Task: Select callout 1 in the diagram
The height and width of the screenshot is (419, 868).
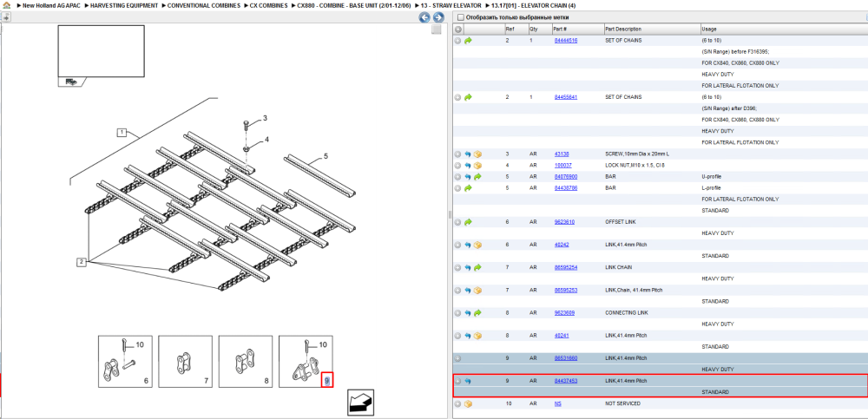Action: click(122, 132)
